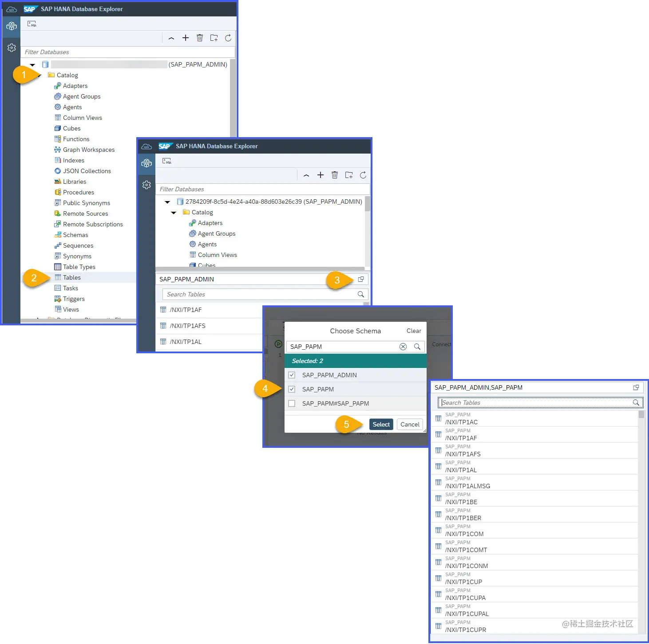Viewport: 649px width, 644px height.
Task: Click vertical scrollbar thumb in second window tree
Action: [x=367, y=204]
